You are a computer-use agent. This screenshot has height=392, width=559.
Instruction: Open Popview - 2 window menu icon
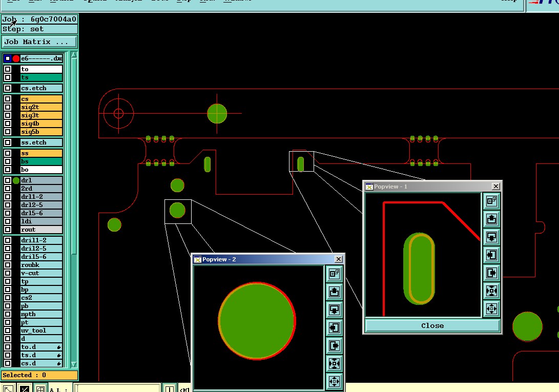(x=197, y=259)
